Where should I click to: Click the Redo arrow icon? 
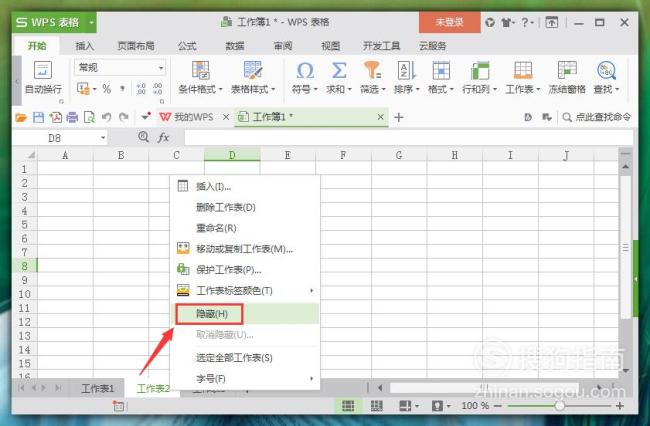pos(124,117)
